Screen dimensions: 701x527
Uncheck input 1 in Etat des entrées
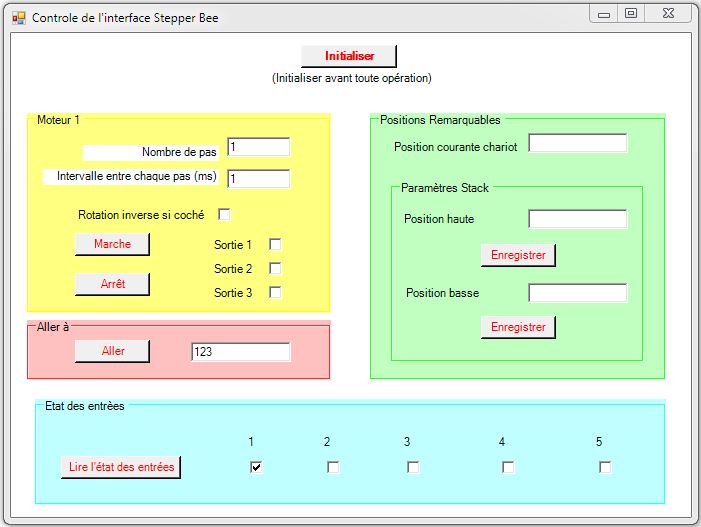pyautogui.click(x=256, y=467)
